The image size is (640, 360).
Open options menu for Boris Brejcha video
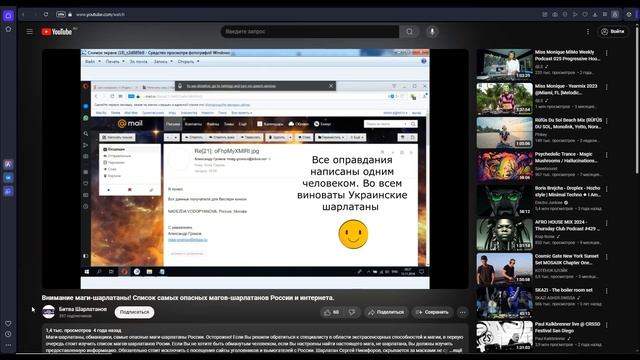point(607,189)
